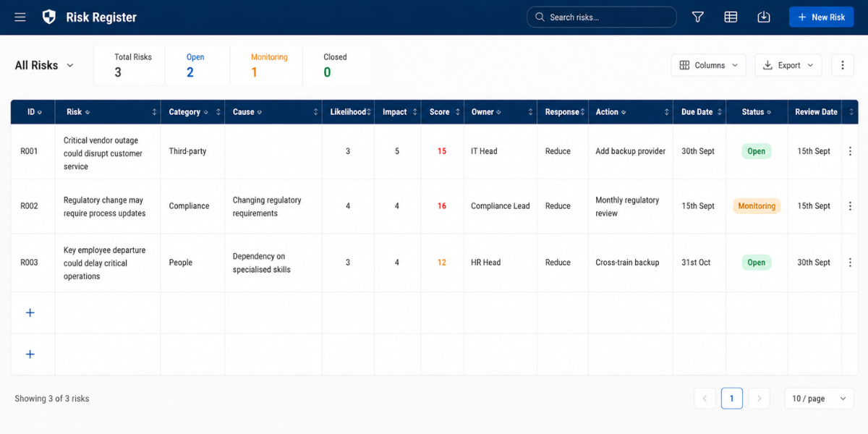
Task: Click 'Add backup provider' action cell
Action: point(631,152)
